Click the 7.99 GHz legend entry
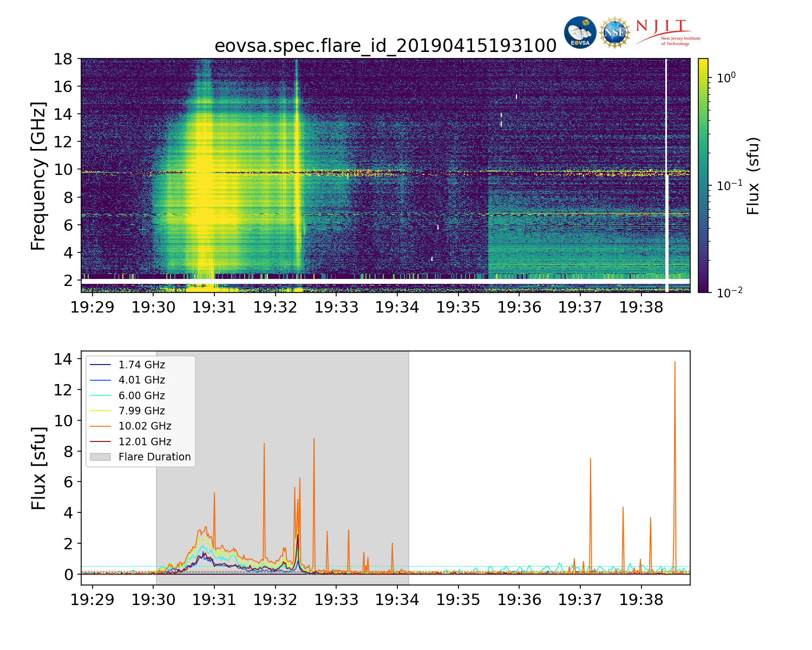812x650 pixels. [128, 411]
